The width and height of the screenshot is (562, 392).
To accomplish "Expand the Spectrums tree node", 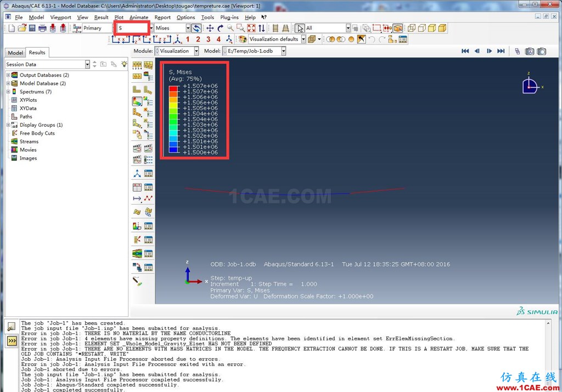I will click(x=8, y=92).
